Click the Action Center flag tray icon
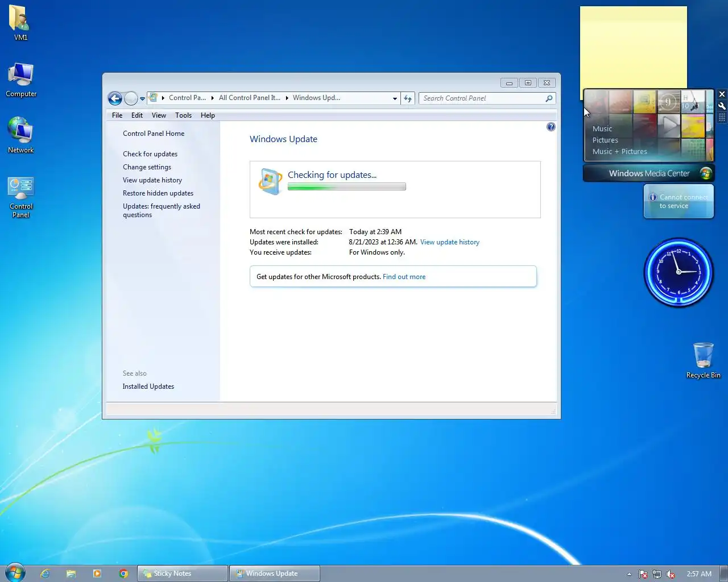Viewport: 728px width, 582px height. tap(643, 574)
